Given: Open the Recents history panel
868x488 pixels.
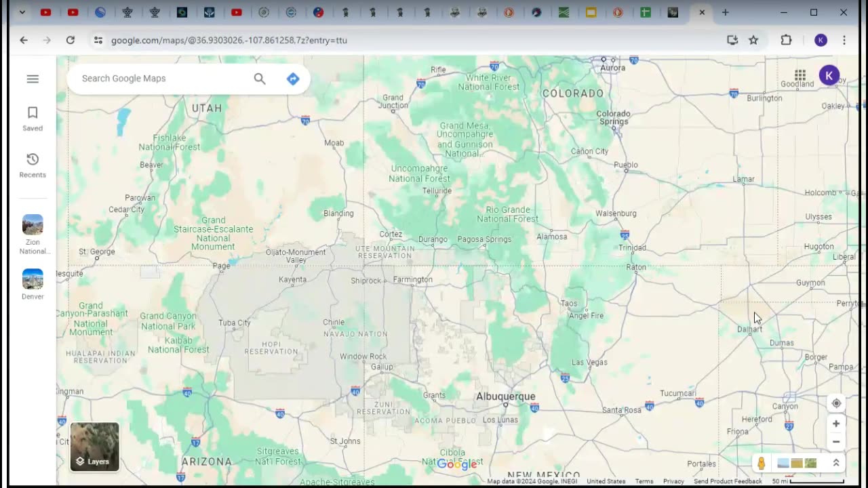Looking at the screenshot, I should [33, 165].
